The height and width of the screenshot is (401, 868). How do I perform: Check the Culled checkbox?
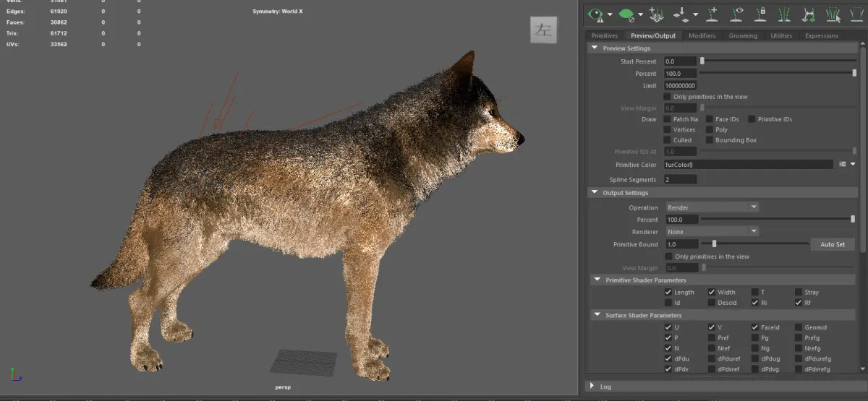[x=668, y=140]
